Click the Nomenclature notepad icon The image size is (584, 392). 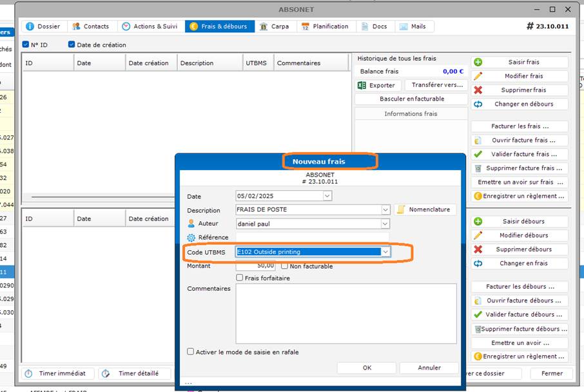pyautogui.click(x=401, y=210)
